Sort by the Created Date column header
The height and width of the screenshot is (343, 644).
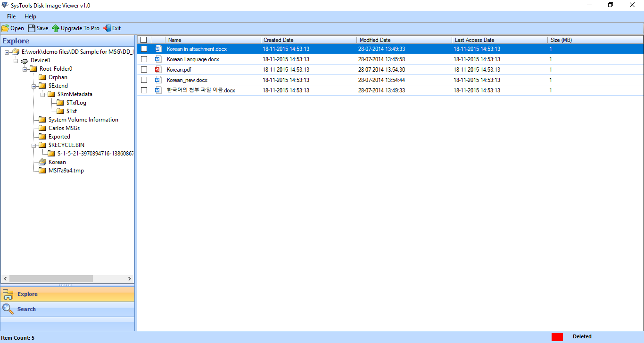click(x=309, y=40)
